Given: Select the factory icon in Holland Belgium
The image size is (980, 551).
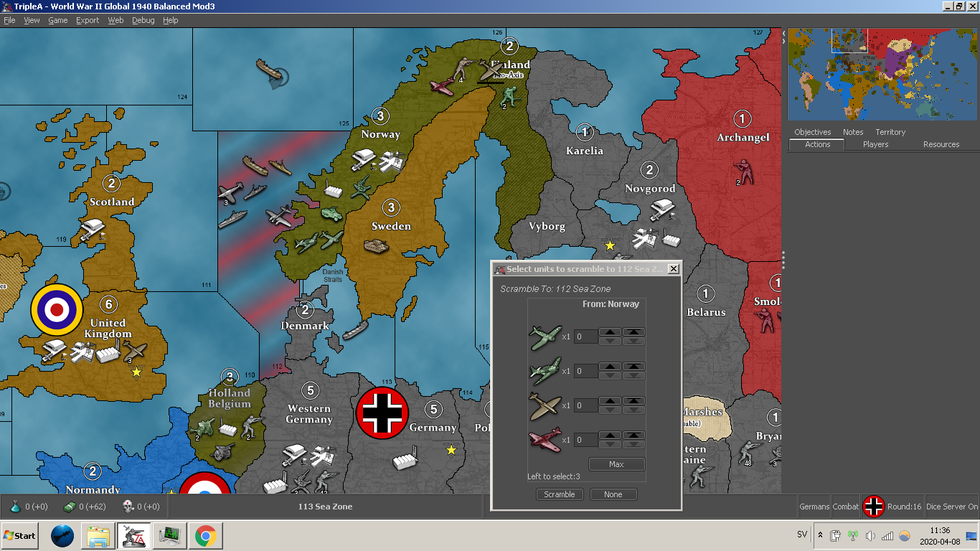Looking at the screenshot, I should coord(228,430).
